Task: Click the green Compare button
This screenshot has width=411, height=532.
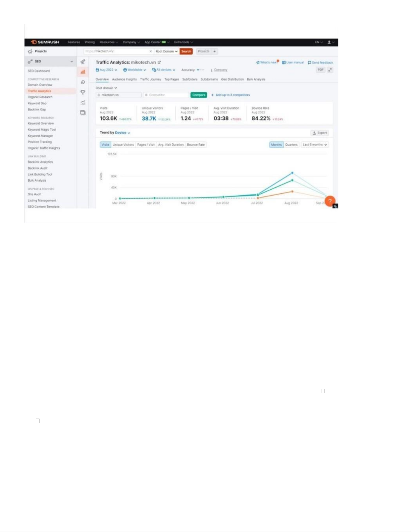Action: (199, 95)
